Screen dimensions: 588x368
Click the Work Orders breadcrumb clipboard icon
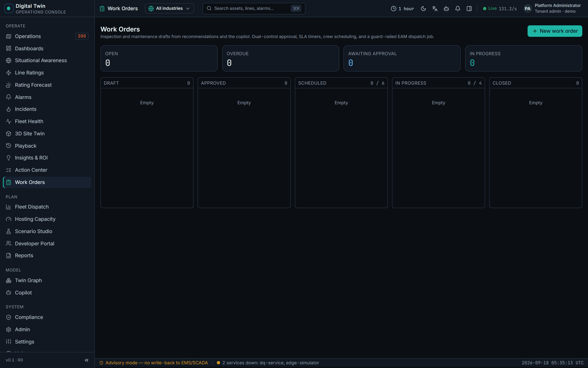102,9
